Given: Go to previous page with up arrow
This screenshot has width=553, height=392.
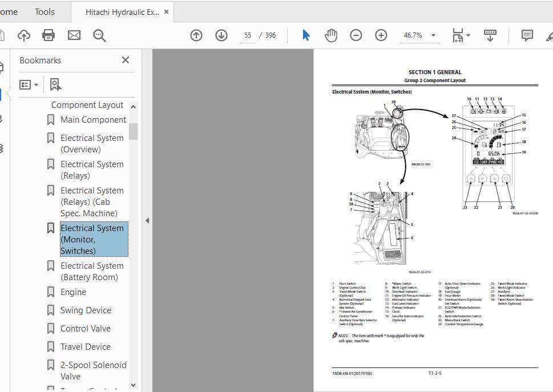Looking at the screenshot, I should 196,35.
